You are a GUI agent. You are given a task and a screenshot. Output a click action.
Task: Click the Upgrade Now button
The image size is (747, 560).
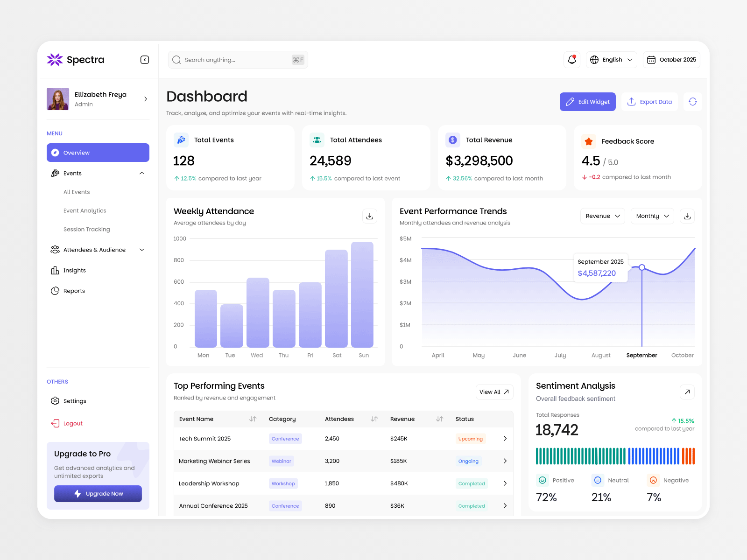coord(98,493)
